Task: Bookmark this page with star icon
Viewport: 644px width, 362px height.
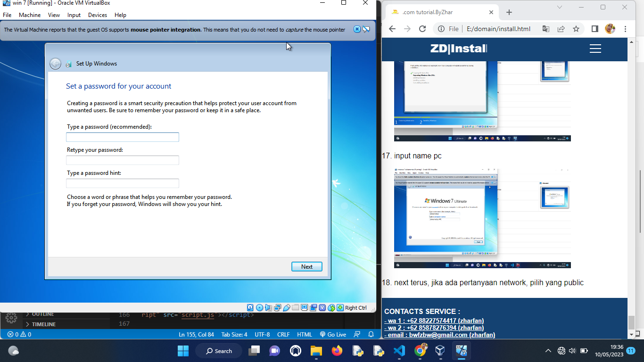Action: [x=576, y=29]
